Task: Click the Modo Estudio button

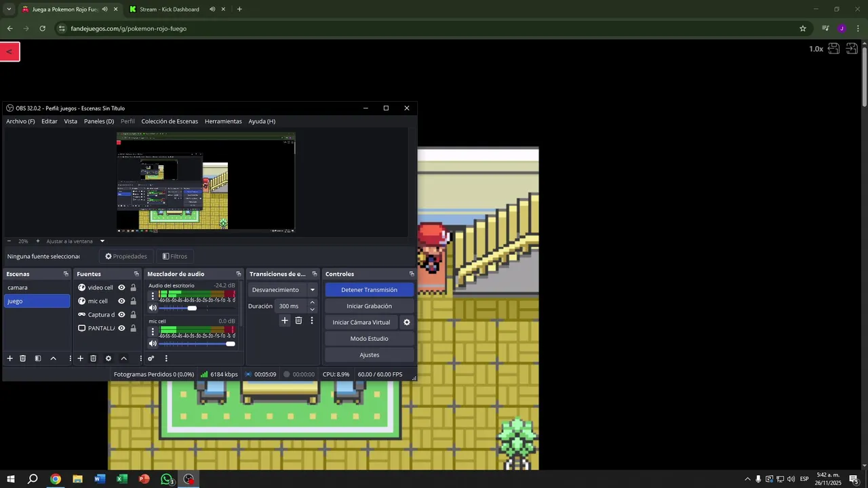Action: 369,339
